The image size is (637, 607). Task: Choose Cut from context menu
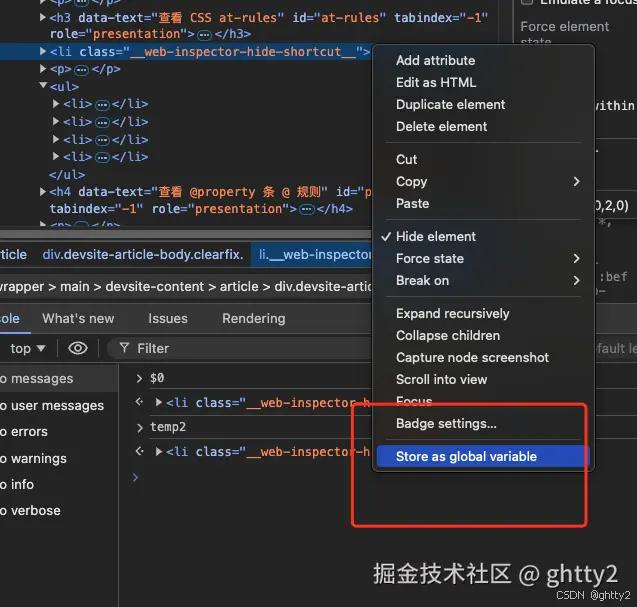tap(407, 159)
